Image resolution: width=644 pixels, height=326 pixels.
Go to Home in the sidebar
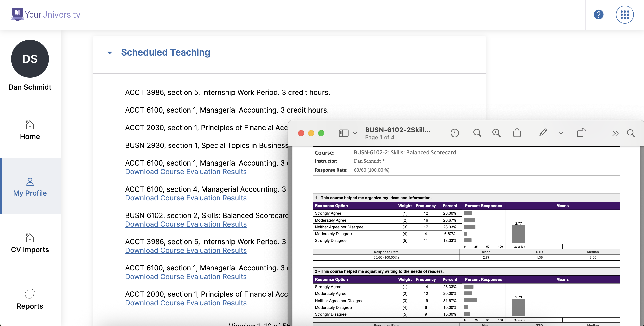(30, 130)
